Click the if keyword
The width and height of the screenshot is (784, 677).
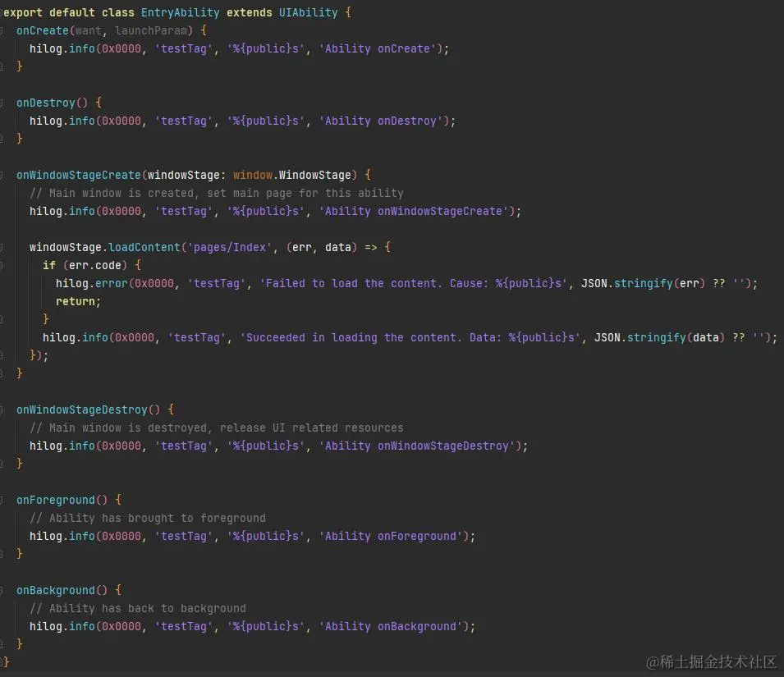pyautogui.click(x=49, y=265)
